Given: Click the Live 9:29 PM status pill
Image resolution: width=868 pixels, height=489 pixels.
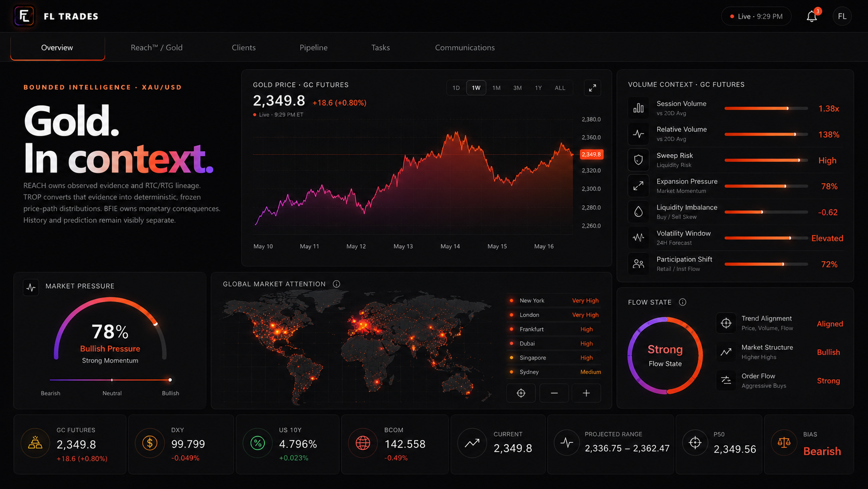Looking at the screenshot, I should [756, 16].
